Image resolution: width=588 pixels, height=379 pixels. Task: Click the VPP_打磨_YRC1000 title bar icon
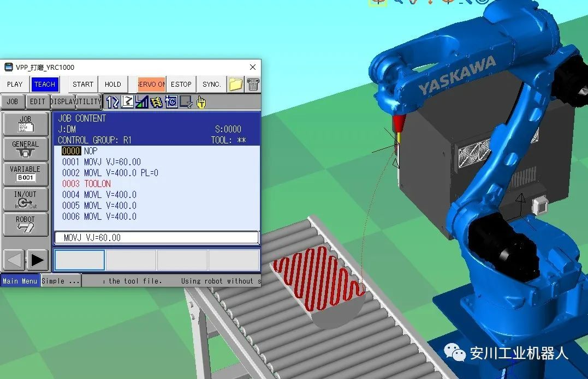click(8, 67)
